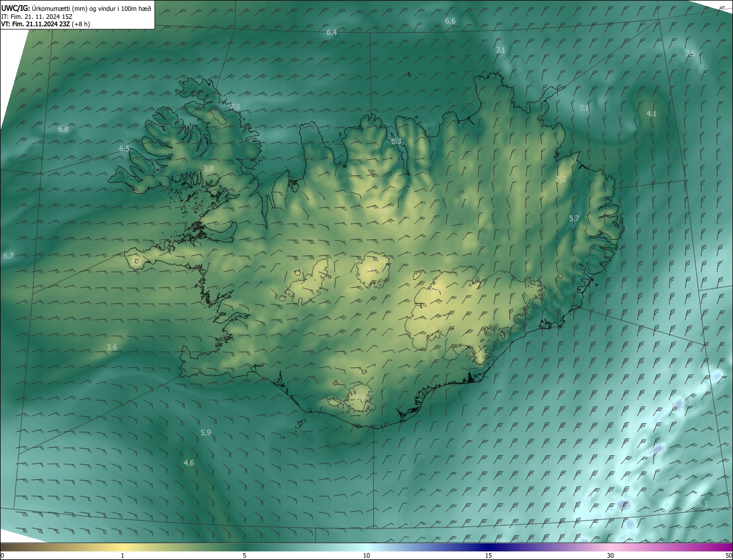Select the 5.7 value label on the map
733x560 pixels.
pyautogui.click(x=574, y=218)
